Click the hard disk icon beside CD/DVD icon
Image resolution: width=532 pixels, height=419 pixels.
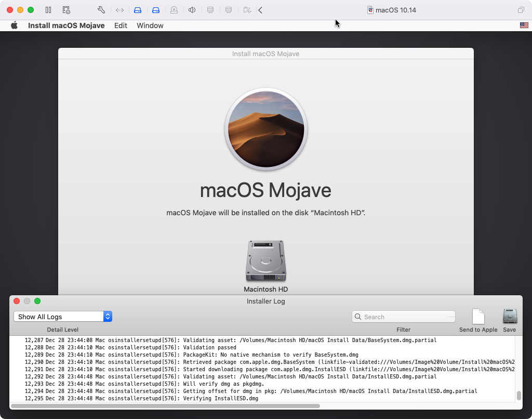pyautogui.click(x=156, y=10)
